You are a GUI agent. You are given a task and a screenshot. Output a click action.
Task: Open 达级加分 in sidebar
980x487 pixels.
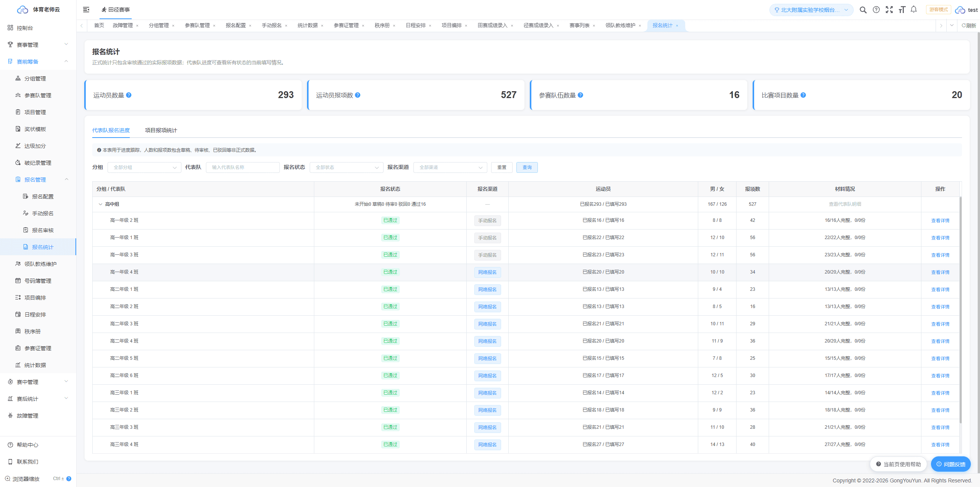[38, 146]
